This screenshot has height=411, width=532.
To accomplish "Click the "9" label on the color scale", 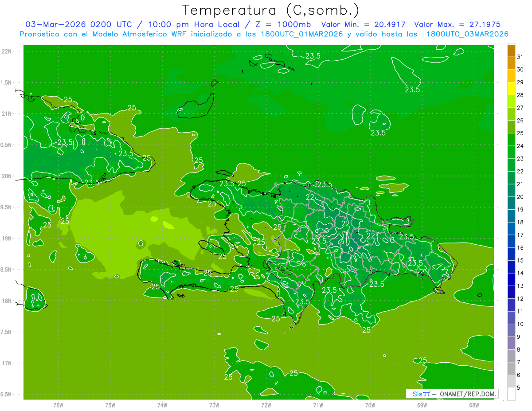I will pyautogui.click(x=519, y=337).
